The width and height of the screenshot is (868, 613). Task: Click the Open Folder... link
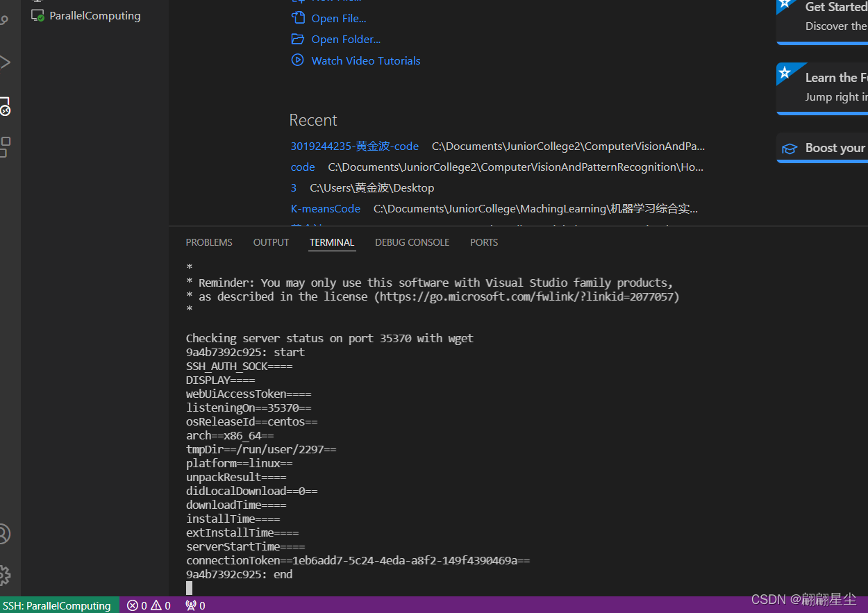(x=346, y=40)
